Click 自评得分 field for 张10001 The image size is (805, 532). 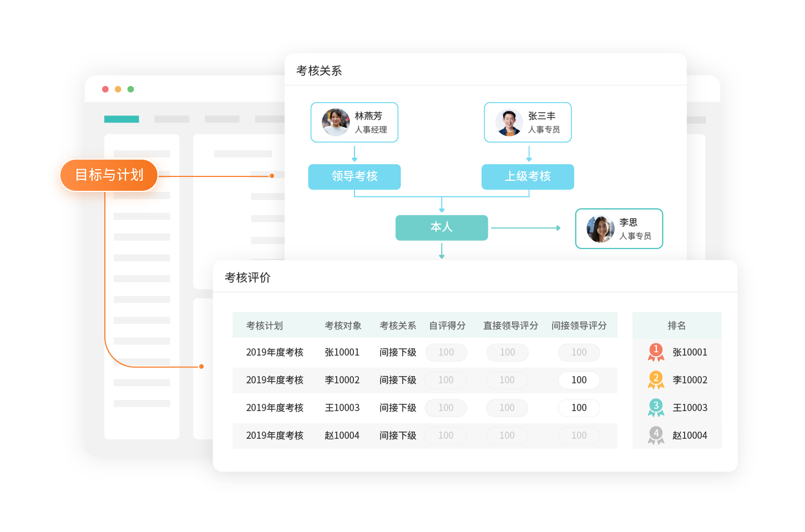click(x=446, y=352)
